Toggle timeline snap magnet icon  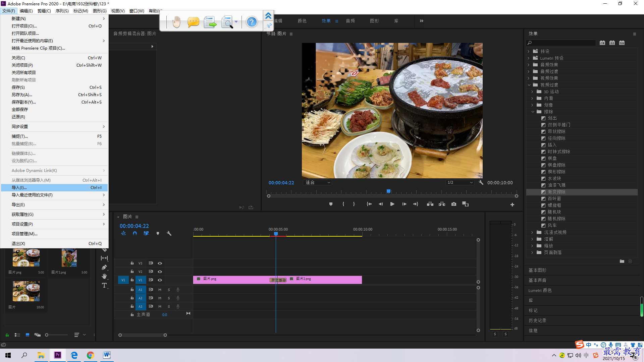[x=135, y=233]
